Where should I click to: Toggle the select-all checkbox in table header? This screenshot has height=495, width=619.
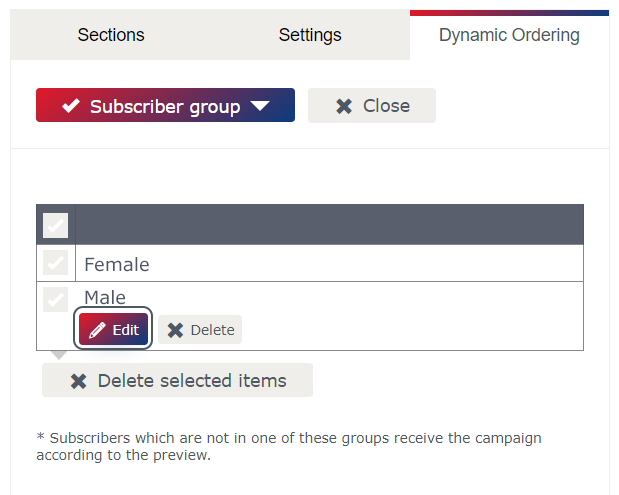[x=55, y=225]
